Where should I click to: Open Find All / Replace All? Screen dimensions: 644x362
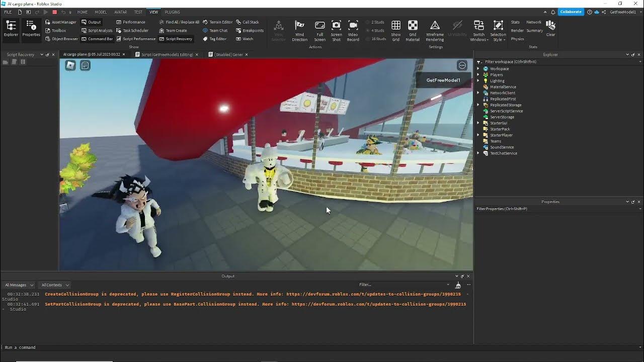pyautogui.click(x=179, y=22)
